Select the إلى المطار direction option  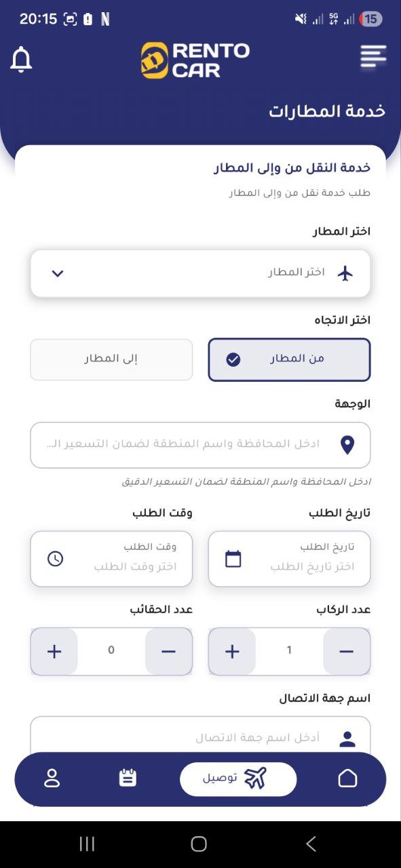[111, 359]
